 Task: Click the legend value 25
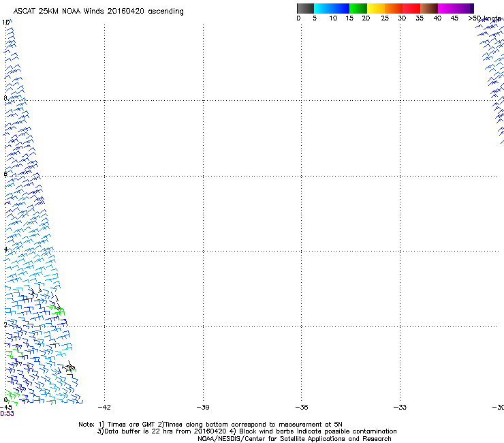385,18
